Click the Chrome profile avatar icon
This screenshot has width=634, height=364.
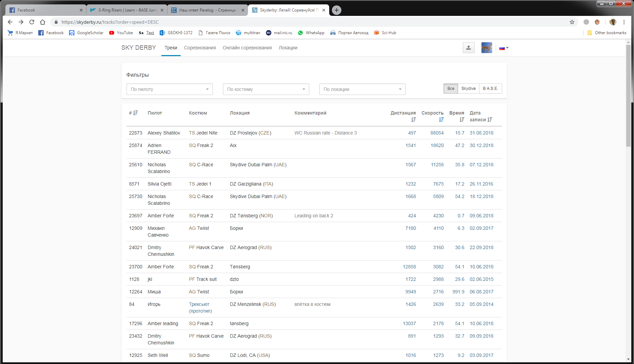click(613, 22)
